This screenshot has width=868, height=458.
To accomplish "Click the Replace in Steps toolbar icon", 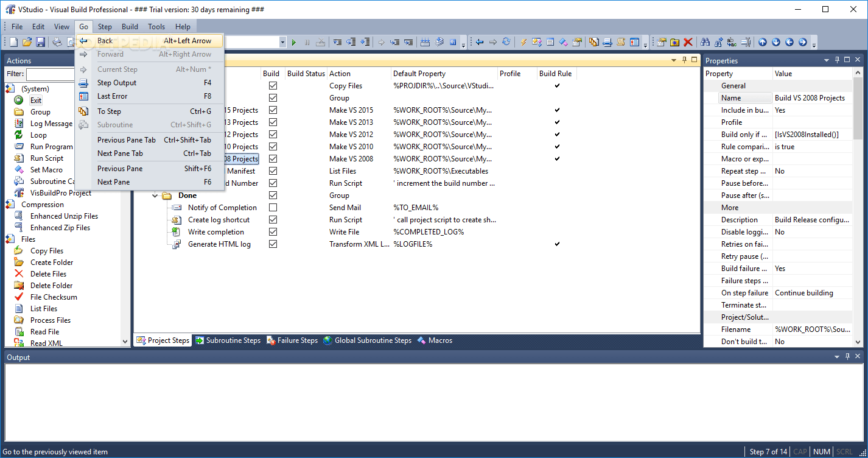I will pyautogui.click(x=732, y=41).
